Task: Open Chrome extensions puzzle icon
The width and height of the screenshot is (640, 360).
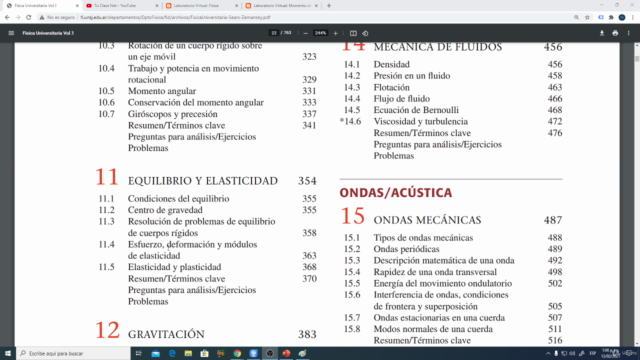Action: (611, 17)
